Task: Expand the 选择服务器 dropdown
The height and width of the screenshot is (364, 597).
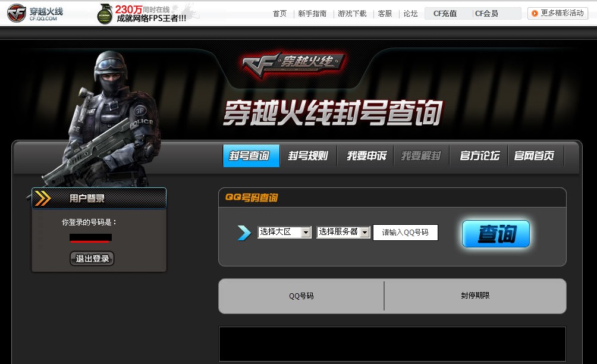Action: point(343,233)
